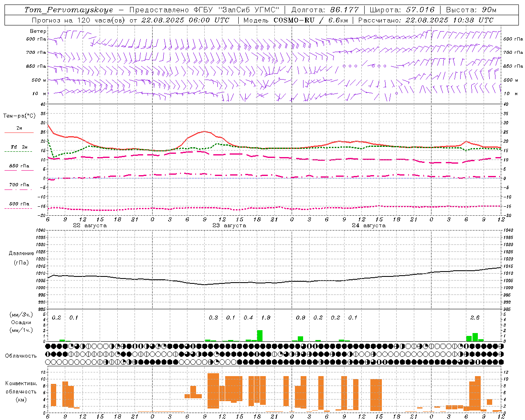Click the date label 23 августа

(x=229, y=226)
